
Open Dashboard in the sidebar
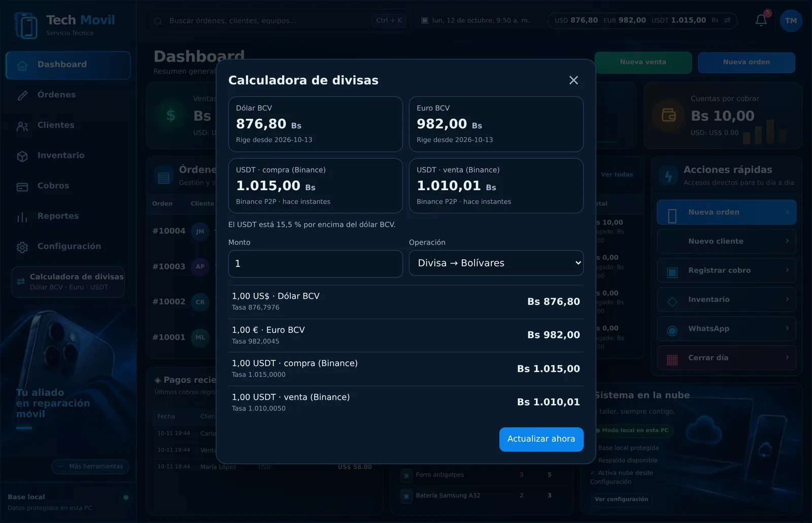(x=68, y=65)
